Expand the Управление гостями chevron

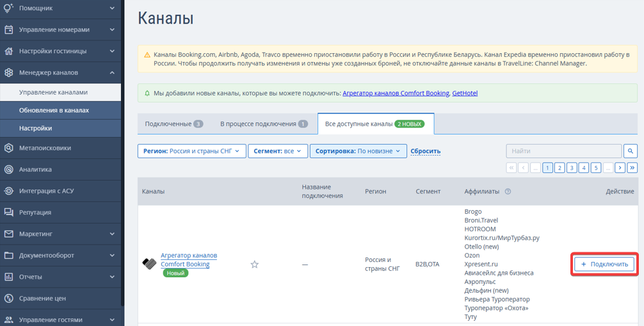click(112, 320)
